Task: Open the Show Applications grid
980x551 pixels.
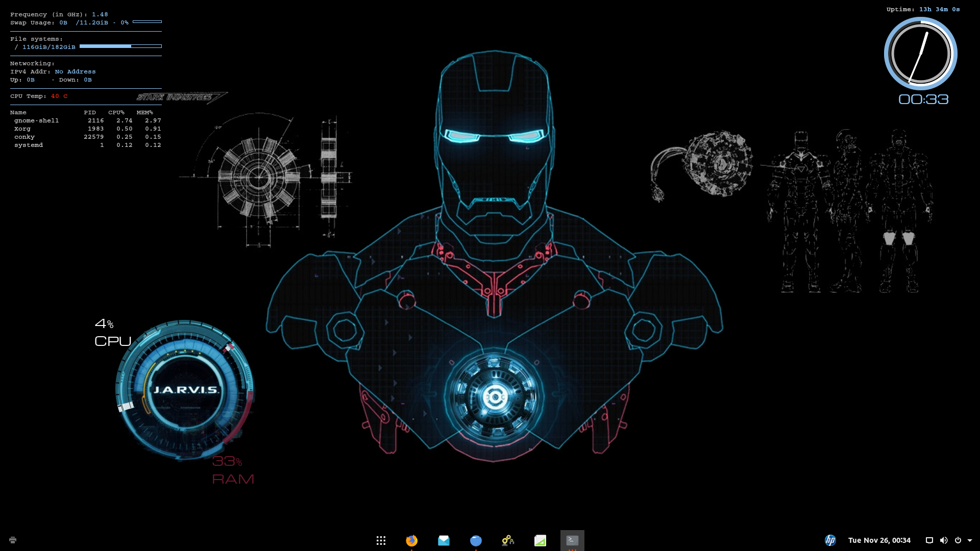Action: [381, 540]
